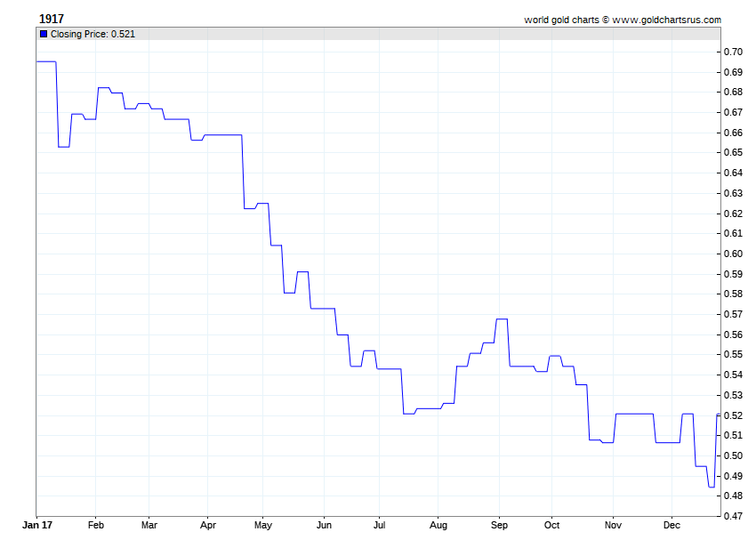
Task: Click the 0.59 y-axis value
Action: point(734,275)
